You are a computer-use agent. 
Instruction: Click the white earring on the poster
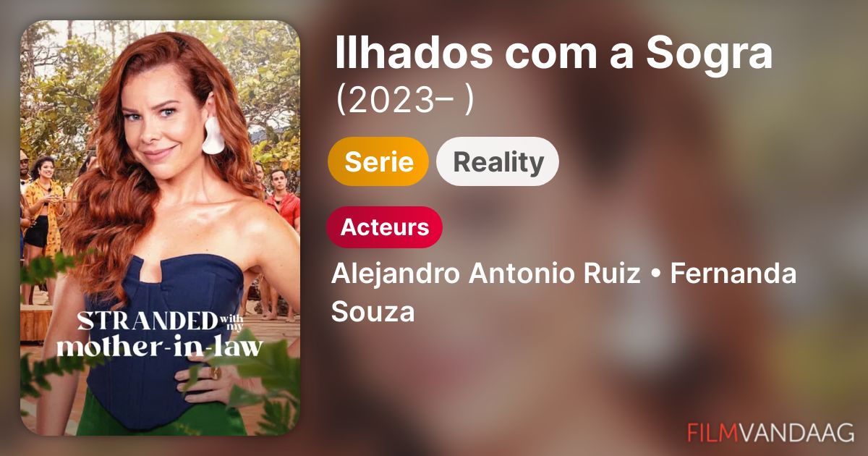click(214, 133)
